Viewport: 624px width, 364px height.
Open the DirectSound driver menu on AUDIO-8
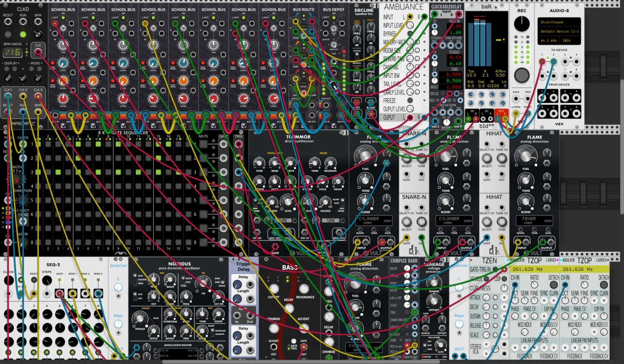click(559, 22)
